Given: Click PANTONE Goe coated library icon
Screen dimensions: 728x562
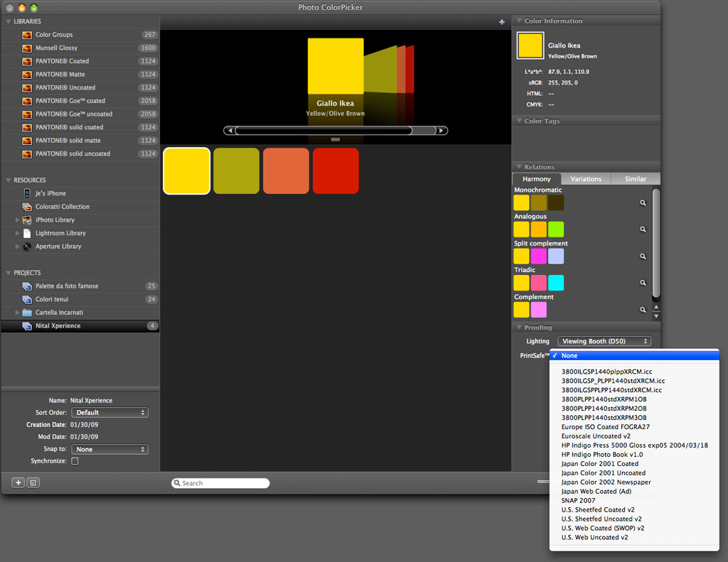Looking at the screenshot, I should tap(27, 101).
